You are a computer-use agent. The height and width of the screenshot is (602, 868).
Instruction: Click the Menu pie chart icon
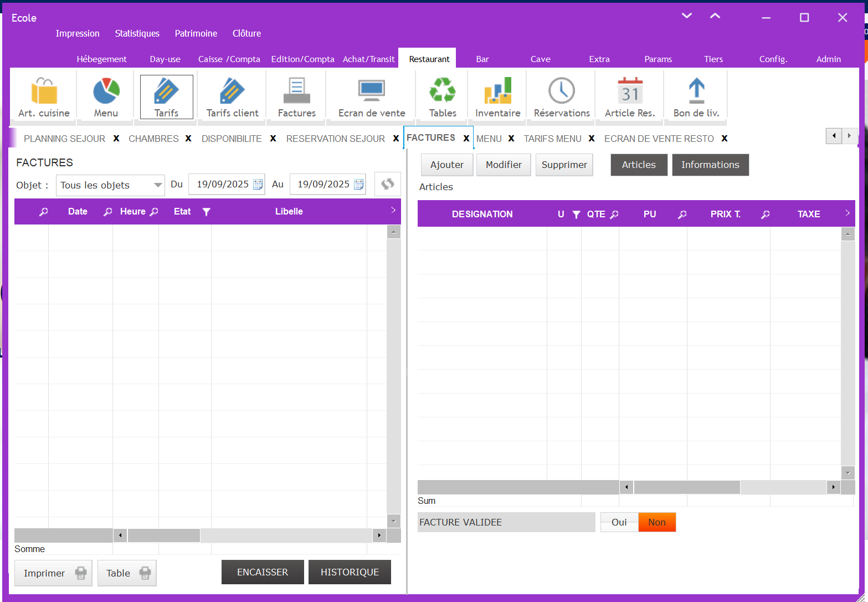(106, 91)
